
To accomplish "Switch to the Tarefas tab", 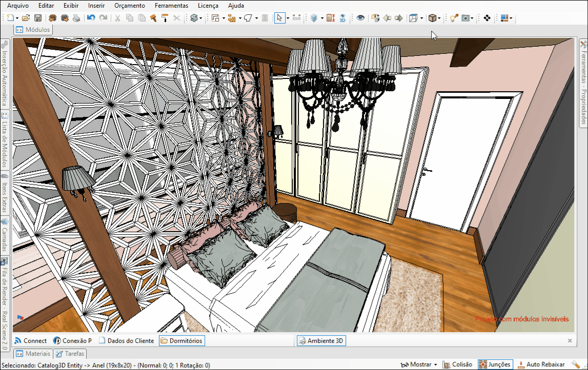I will point(70,354).
